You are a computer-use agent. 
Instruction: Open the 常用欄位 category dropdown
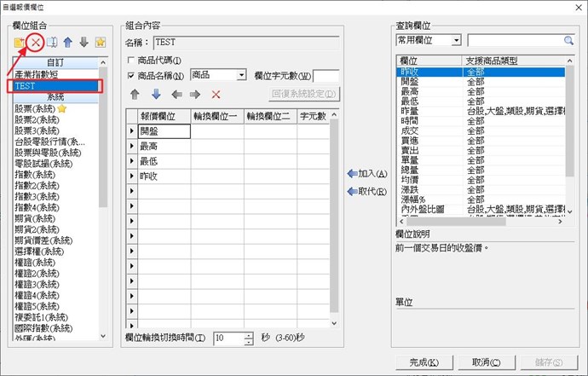pos(456,40)
